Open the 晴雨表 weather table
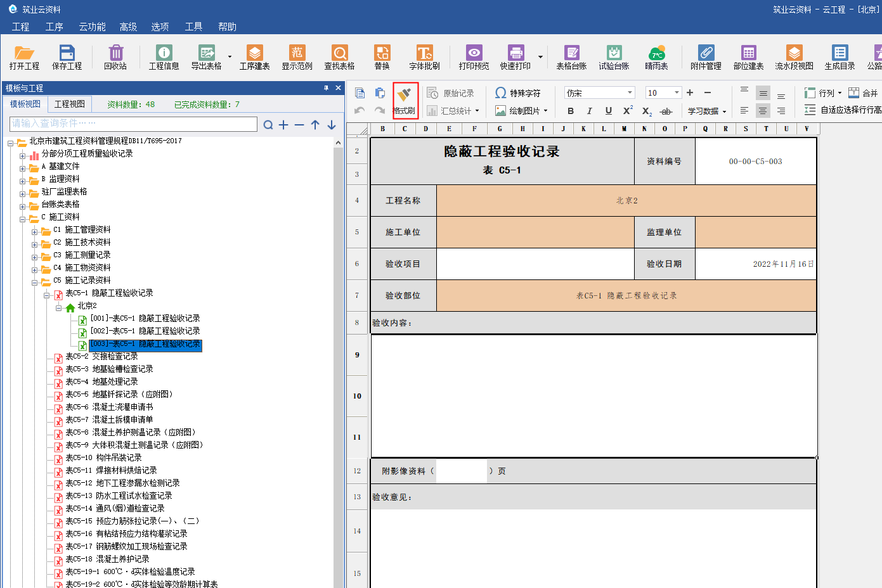The width and height of the screenshot is (882, 588). click(657, 57)
